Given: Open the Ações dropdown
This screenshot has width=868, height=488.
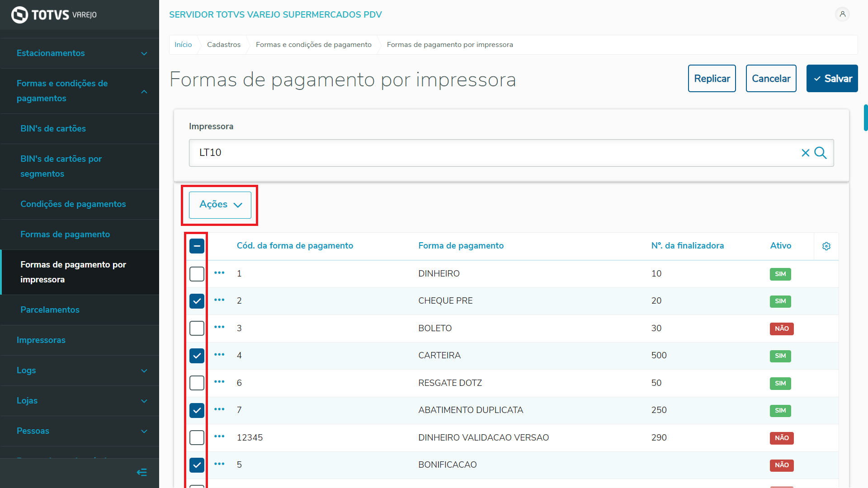Looking at the screenshot, I should click(x=220, y=205).
